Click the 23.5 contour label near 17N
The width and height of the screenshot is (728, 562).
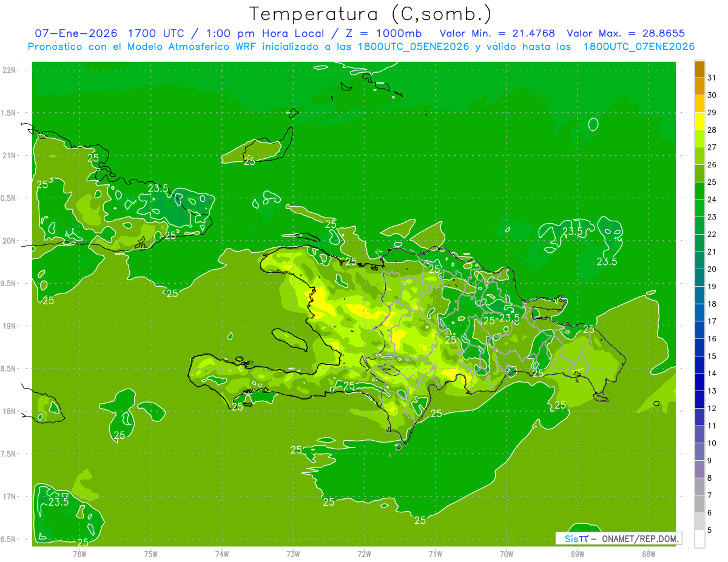tap(59, 502)
